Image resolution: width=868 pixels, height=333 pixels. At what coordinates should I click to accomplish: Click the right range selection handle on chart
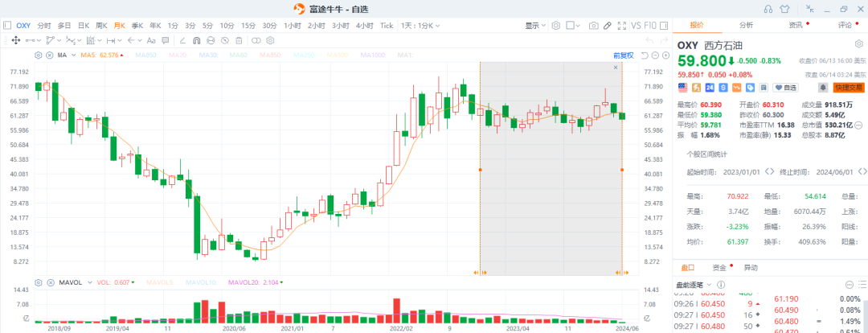[x=622, y=170]
